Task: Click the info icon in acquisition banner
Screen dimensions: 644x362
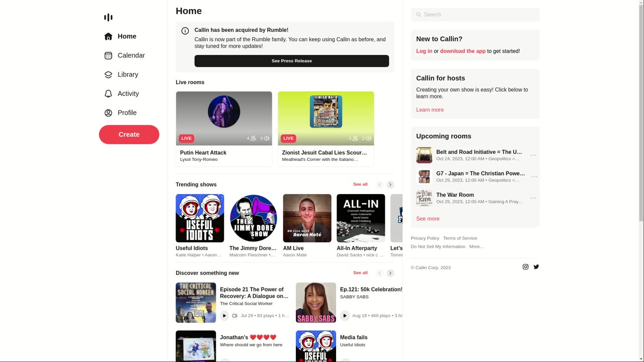Action: click(x=185, y=31)
